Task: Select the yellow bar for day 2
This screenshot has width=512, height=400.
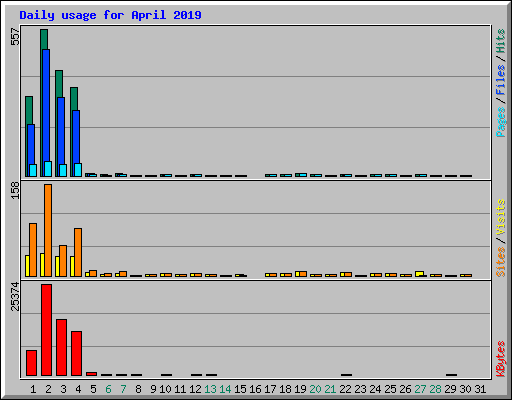Action: tap(42, 265)
